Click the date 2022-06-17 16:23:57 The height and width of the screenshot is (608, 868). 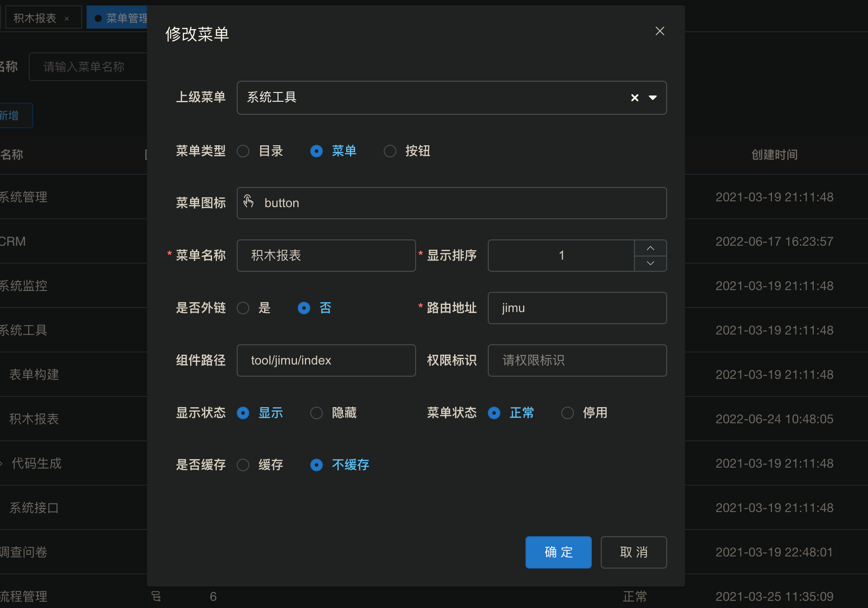(774, 241)
